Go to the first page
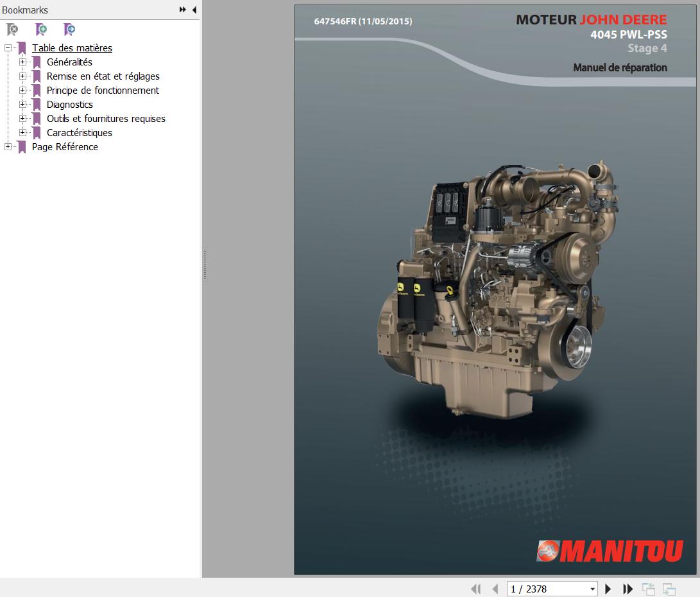The height and width of the screenshot is (597, 700). [476, 589]
